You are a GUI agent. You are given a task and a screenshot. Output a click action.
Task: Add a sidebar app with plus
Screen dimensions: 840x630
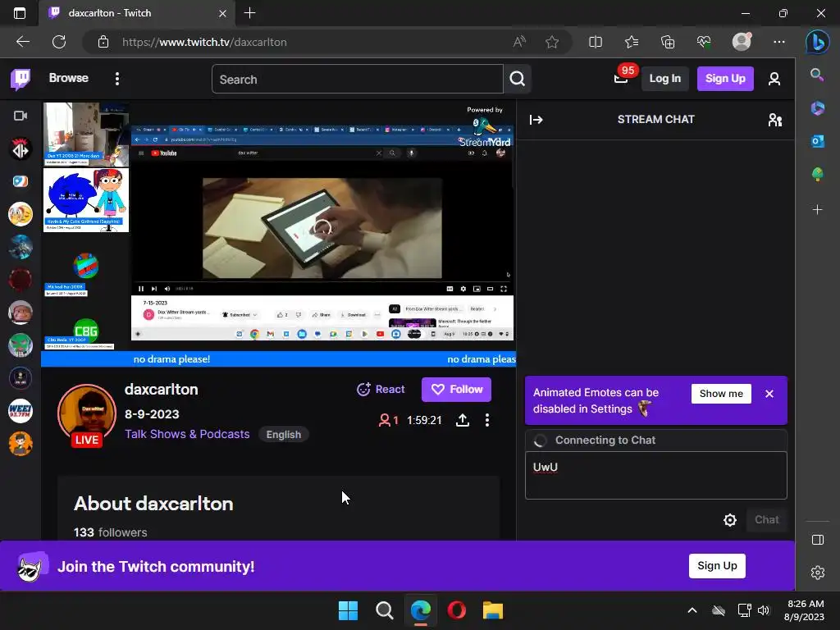tap(817, 209)
